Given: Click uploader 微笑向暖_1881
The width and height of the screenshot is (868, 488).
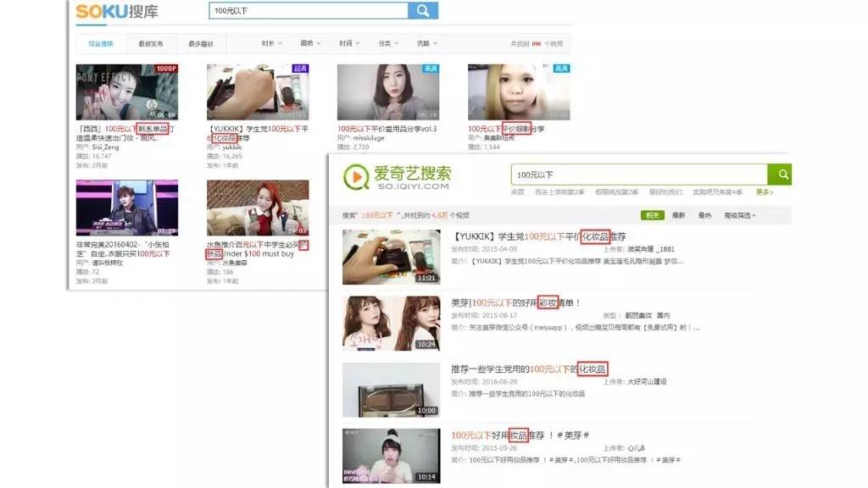Looking at the screenshot, I should point(650,250).
